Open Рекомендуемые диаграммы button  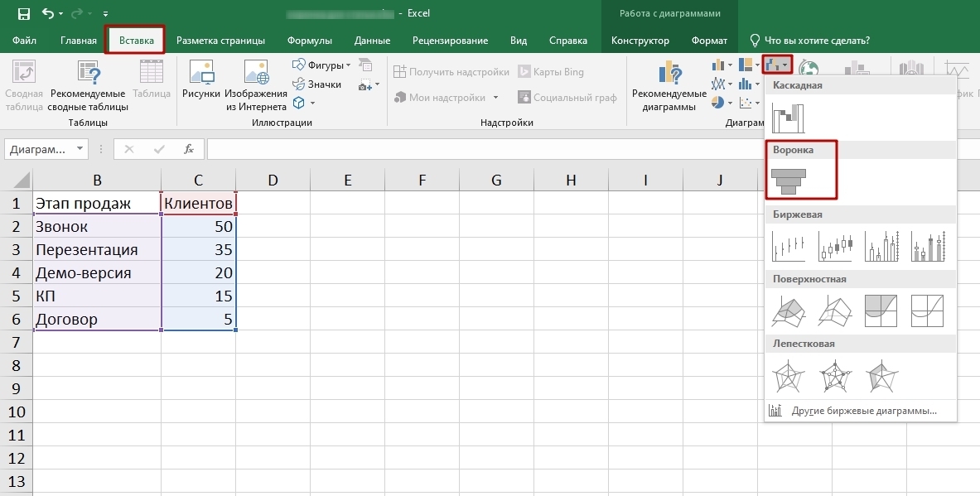click(669, 87)
